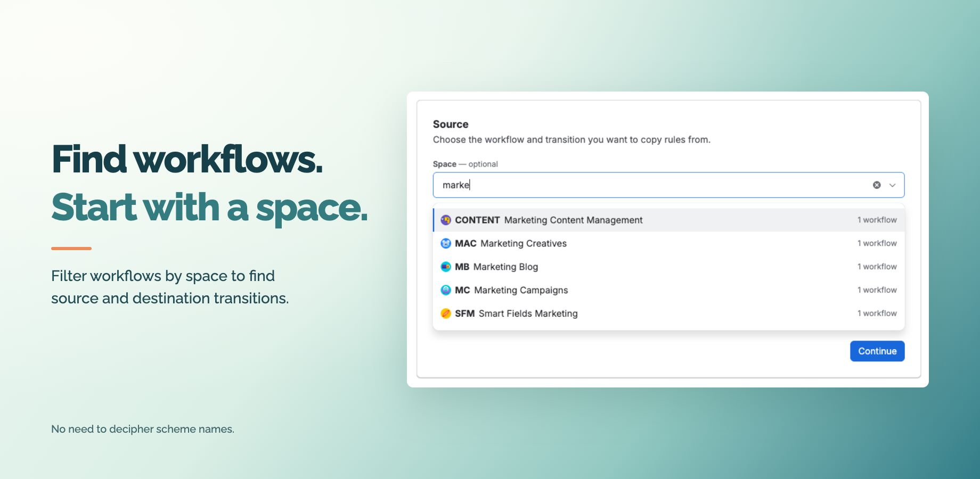Select MAC Marketing Creatives option
Viewport: 980px width, 479px height.
[669, 243]
